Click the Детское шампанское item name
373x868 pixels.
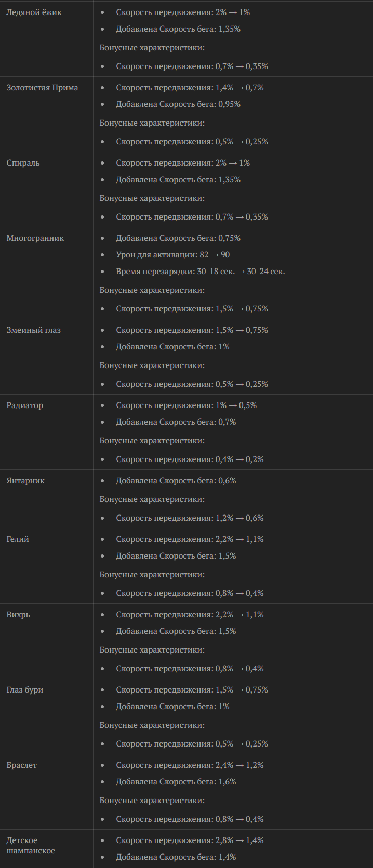(31, 845)
